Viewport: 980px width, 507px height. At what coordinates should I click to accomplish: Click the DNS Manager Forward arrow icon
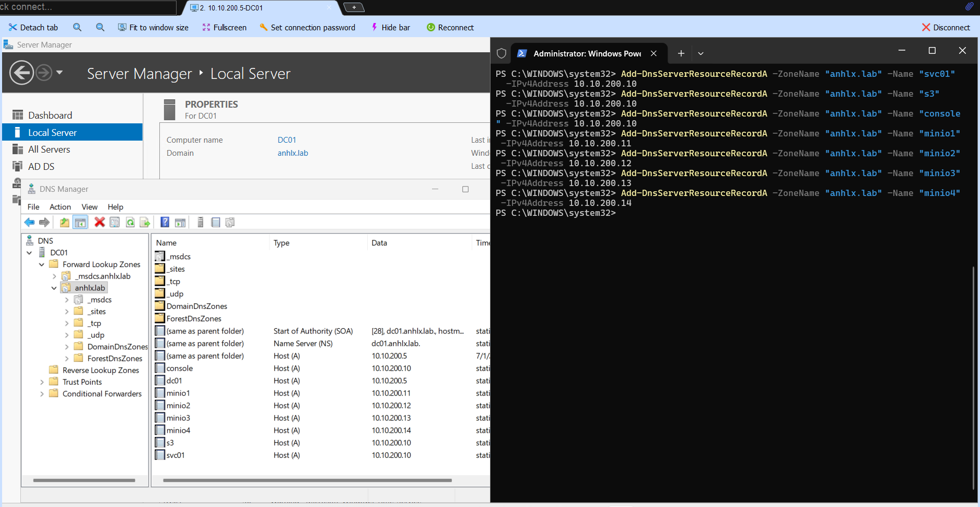[x=44, y=223]
